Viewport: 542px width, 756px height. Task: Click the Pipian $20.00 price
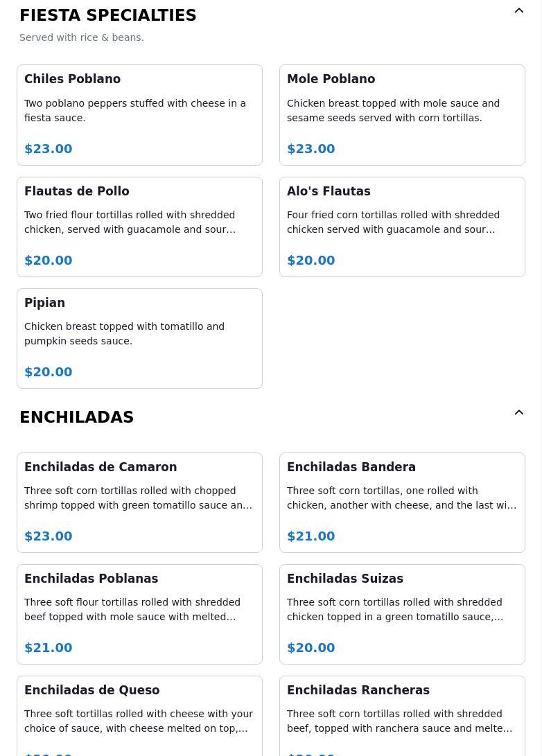click(x=49, y=371)
